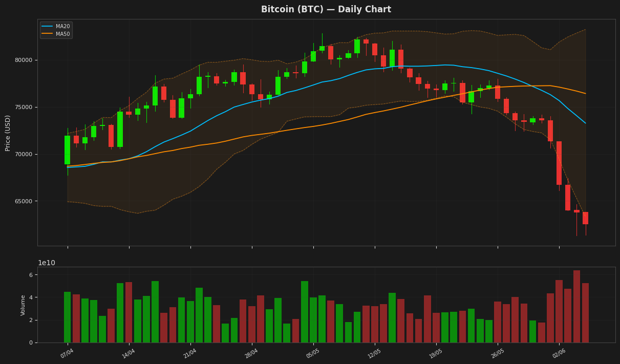The width and height of the screenshot is (620, 364).
Task: Click the Price (USD) axis label
Action: click(x=8, y=133)
